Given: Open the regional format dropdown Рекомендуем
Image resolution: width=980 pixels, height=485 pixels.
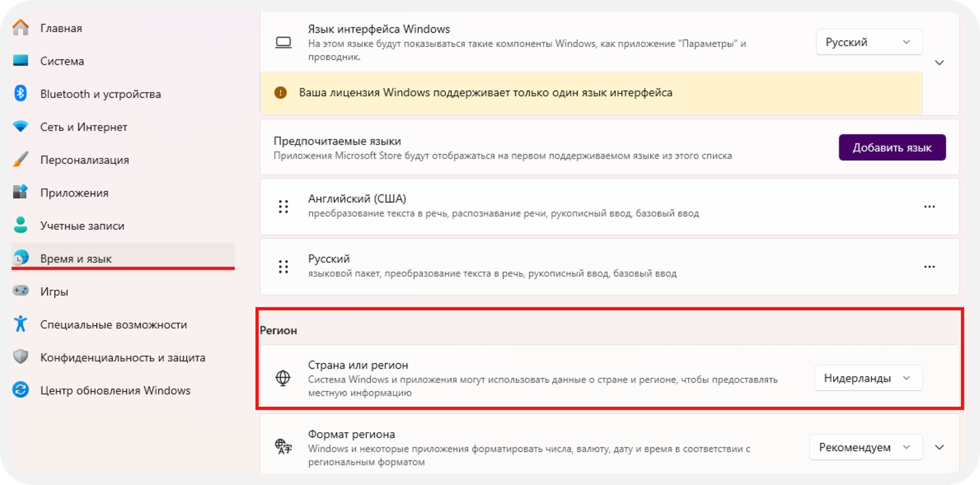Looking at the screenshot, I should click(866, 447).
